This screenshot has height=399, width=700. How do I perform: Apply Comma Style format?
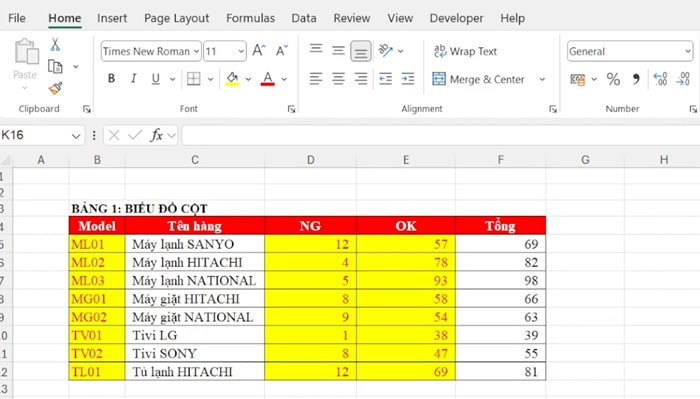point(636,80)
